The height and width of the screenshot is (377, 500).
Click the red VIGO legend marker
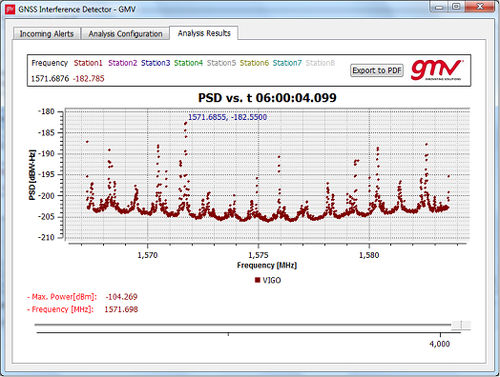point(257,280)
